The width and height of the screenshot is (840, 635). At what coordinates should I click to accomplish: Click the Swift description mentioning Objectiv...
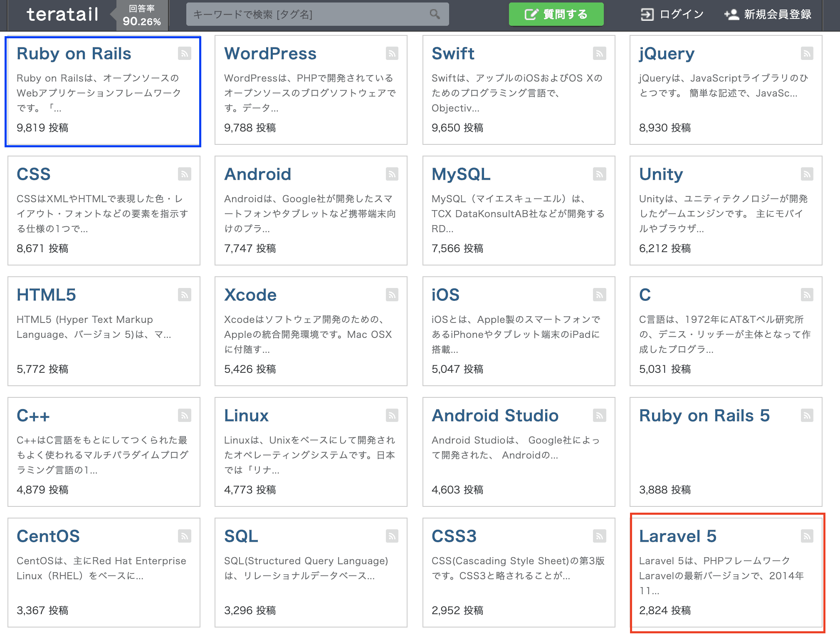(x=517, y=93)
